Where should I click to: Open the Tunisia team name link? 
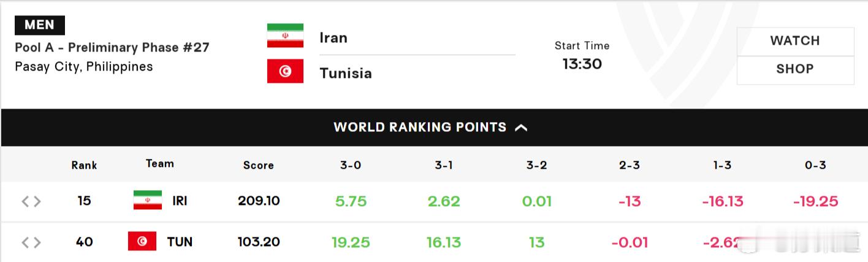[346, 73]
